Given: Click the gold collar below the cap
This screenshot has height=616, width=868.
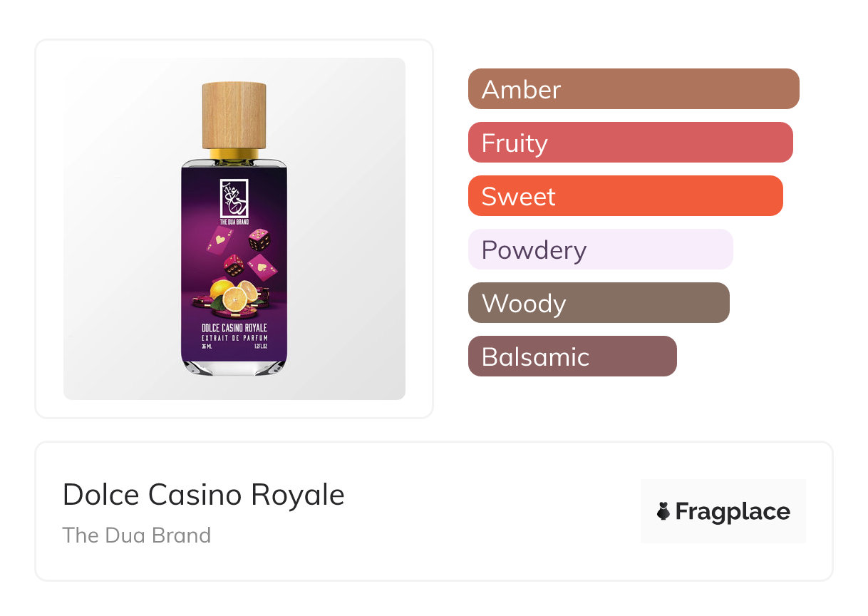Looking at the screenshot, I should [x=234, y=153].
